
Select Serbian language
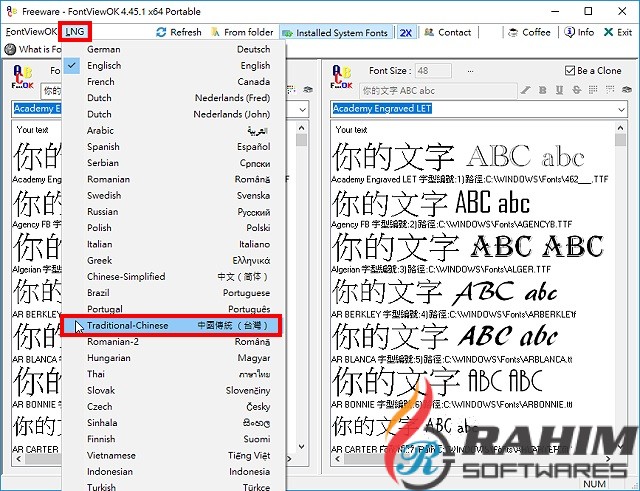[173, 163]
